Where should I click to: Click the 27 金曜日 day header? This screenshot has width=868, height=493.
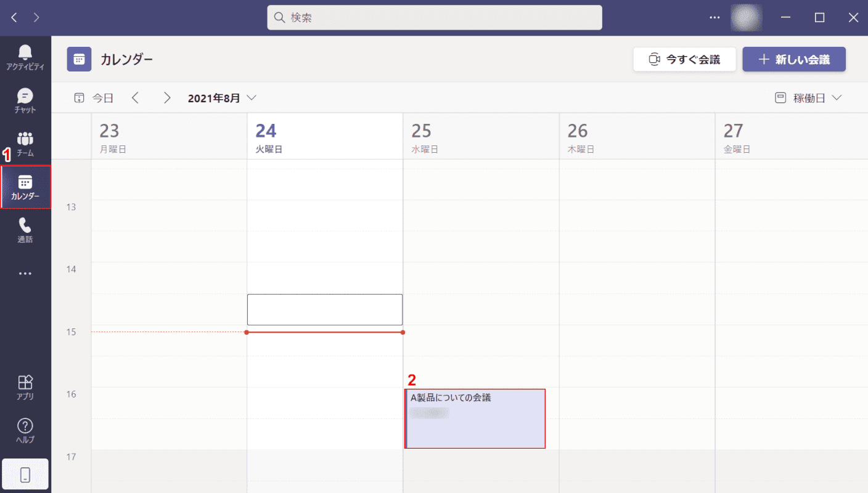(792, 137)
